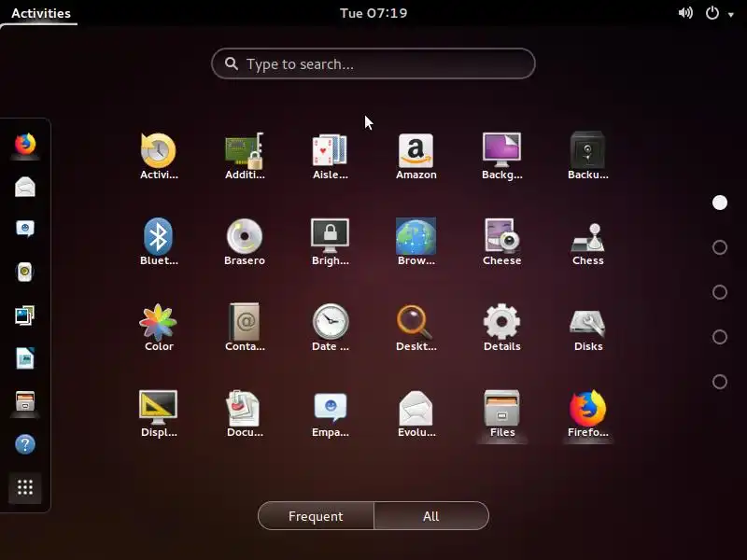
Task: Go to fourth app page indicator
Action: click(x=719, y=337)
